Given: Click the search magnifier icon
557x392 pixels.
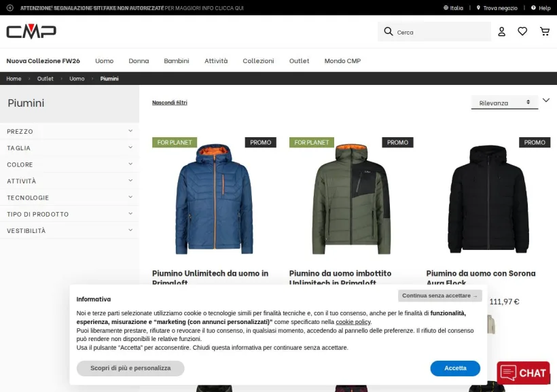Looking at the screenshot, I should (x=389, y=32).
